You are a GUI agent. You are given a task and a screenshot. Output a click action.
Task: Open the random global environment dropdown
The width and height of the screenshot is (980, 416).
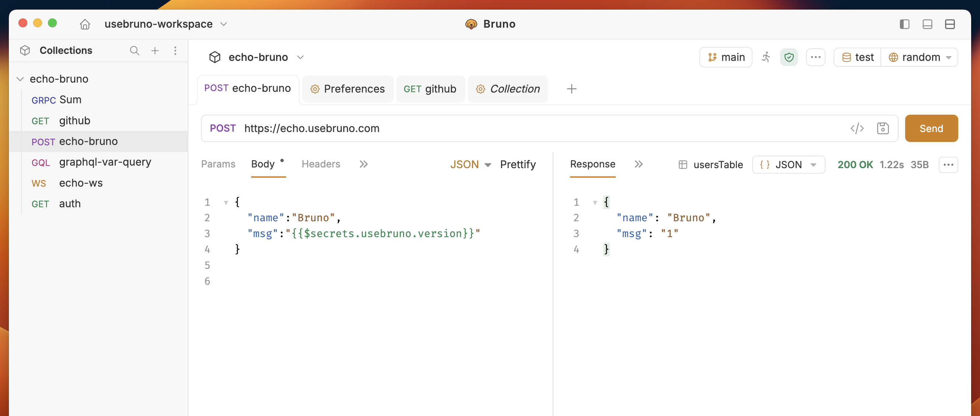coord(920,57)
